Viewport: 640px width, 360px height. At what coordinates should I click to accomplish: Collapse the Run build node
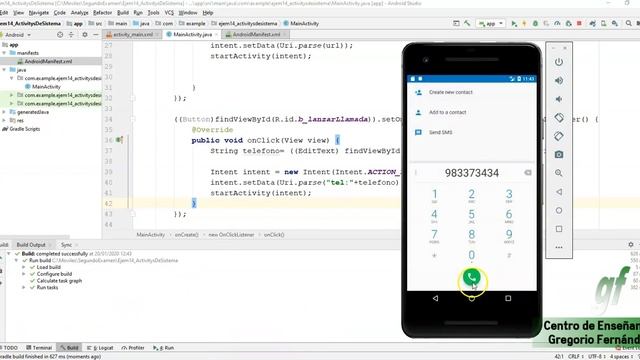coord(16,260)
